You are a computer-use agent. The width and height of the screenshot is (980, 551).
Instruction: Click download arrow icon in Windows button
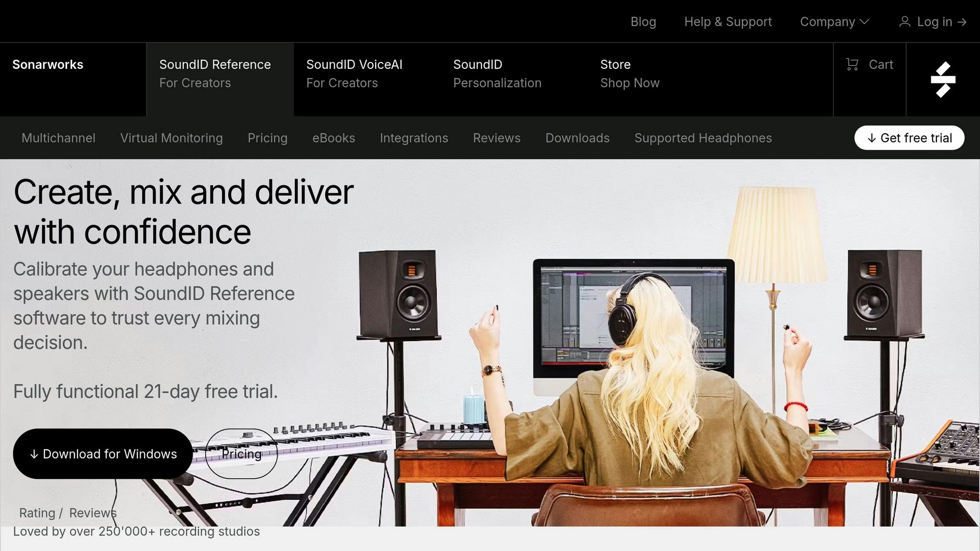pyautogui.click(x=34, y=454)
